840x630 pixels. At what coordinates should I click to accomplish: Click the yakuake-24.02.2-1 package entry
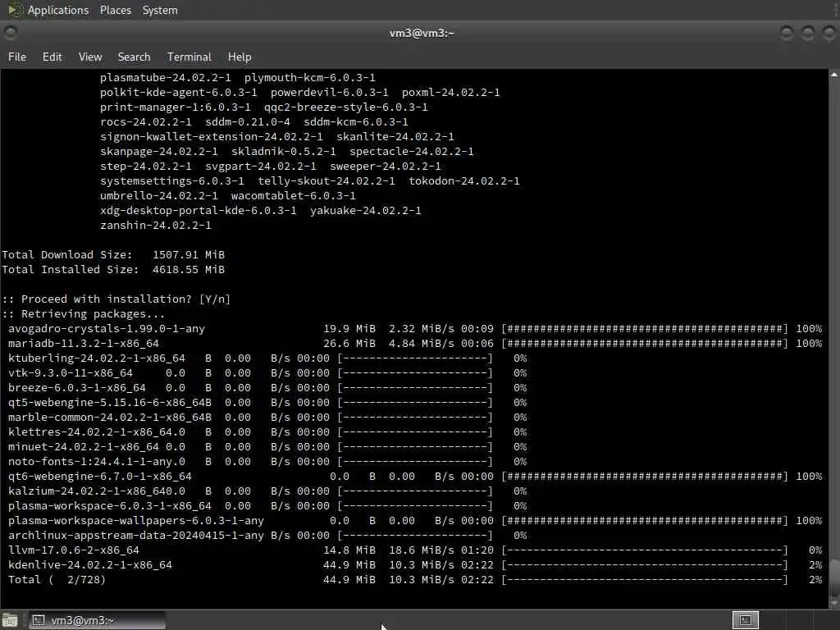pyautogui.click(x=365, y=211)
